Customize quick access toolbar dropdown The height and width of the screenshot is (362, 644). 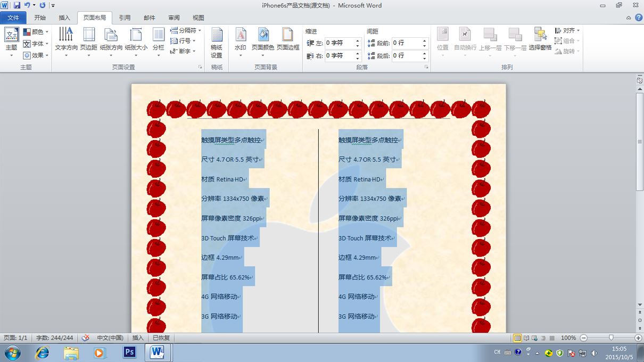(53, 5)
